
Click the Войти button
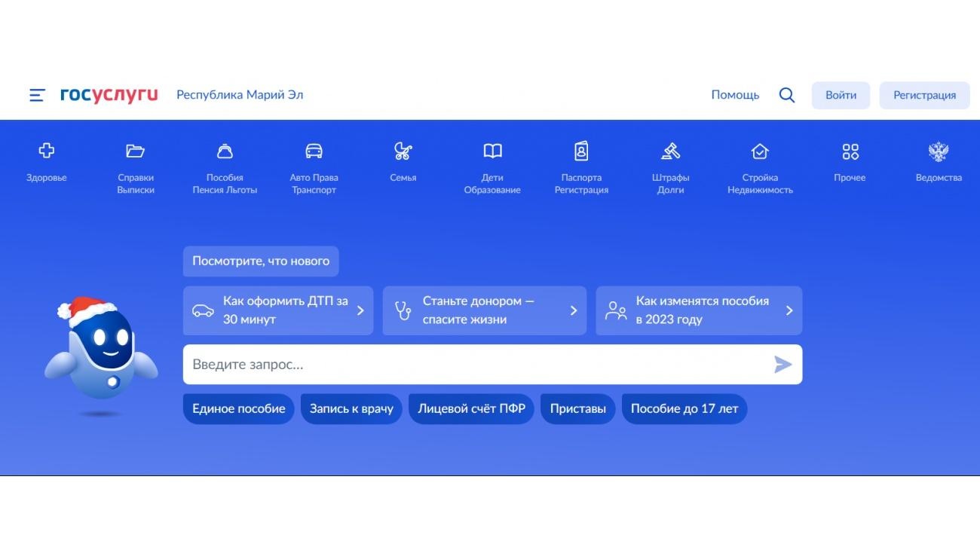pyautogui.click(x=841, y=96)
